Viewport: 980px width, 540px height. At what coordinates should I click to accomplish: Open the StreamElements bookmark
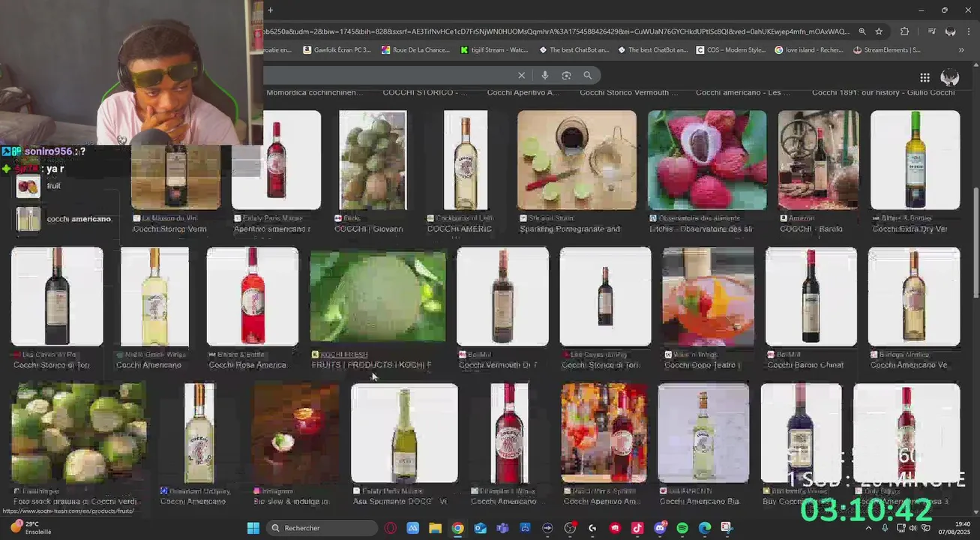887,50
